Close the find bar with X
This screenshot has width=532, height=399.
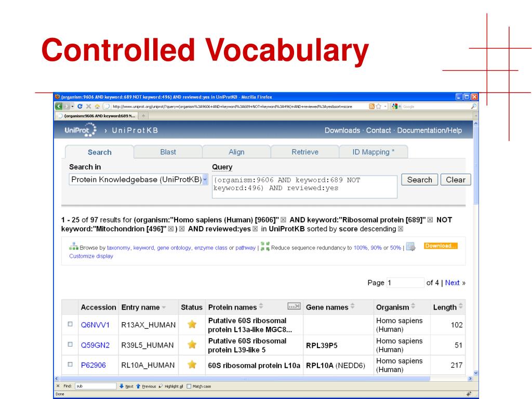click(x=58, y=386)
